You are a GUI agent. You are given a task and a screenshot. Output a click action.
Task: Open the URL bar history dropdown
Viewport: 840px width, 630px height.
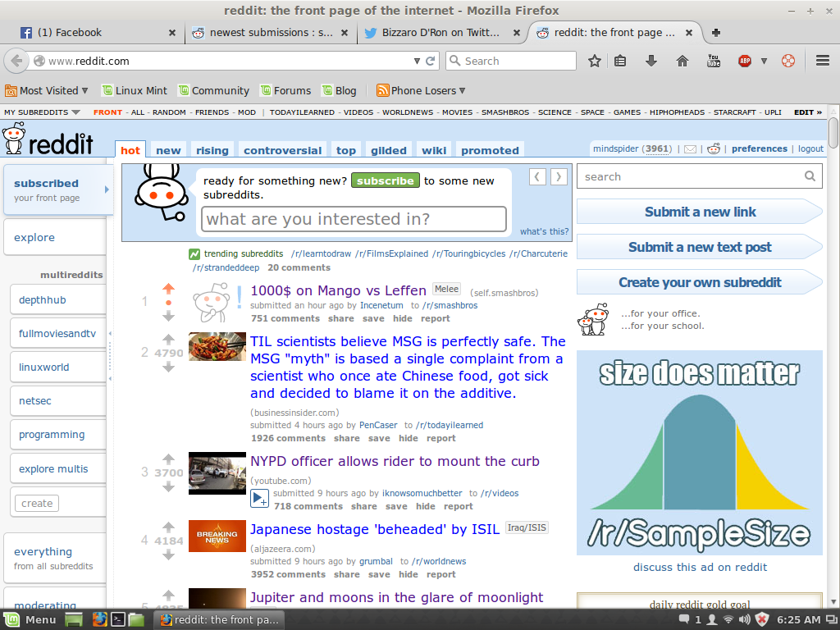(x=417, y=61)
